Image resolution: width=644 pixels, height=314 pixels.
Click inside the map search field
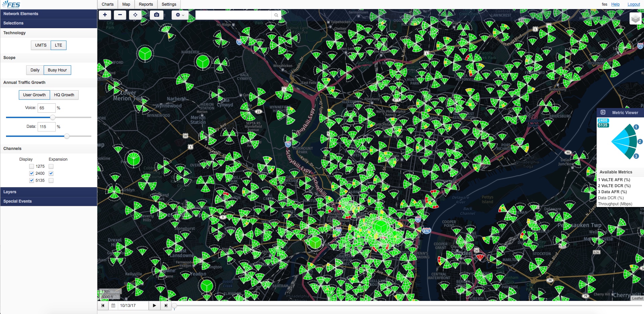(x=234, y=15)
